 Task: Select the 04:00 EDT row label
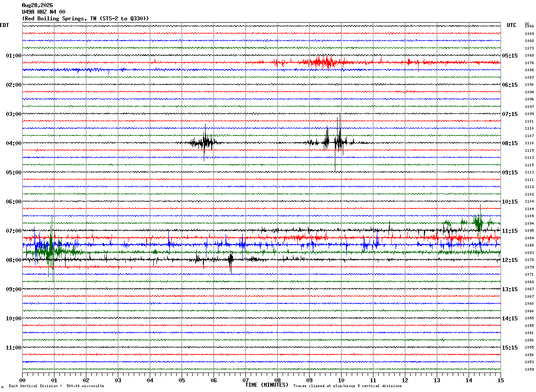coord(13,143)
